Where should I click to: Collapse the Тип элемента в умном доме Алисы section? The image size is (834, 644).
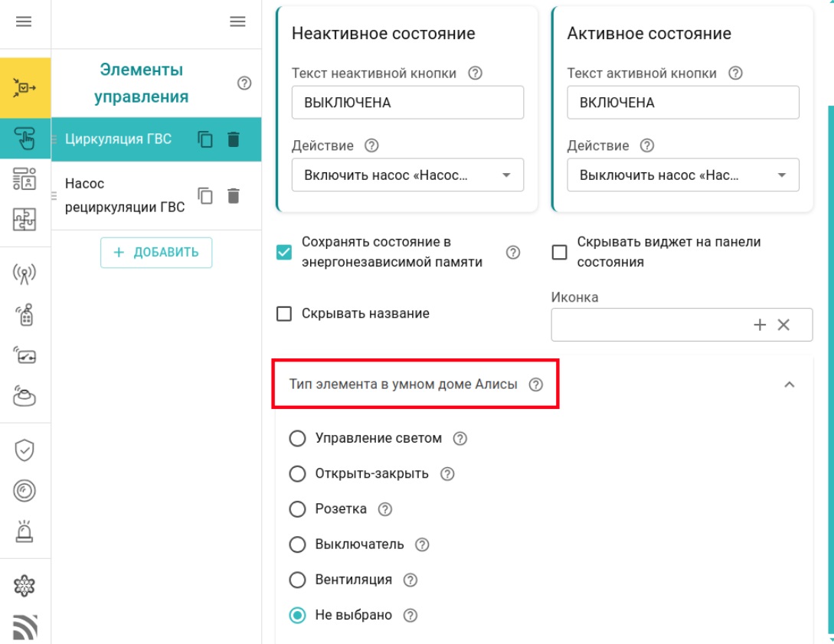(x=790, y=384)
